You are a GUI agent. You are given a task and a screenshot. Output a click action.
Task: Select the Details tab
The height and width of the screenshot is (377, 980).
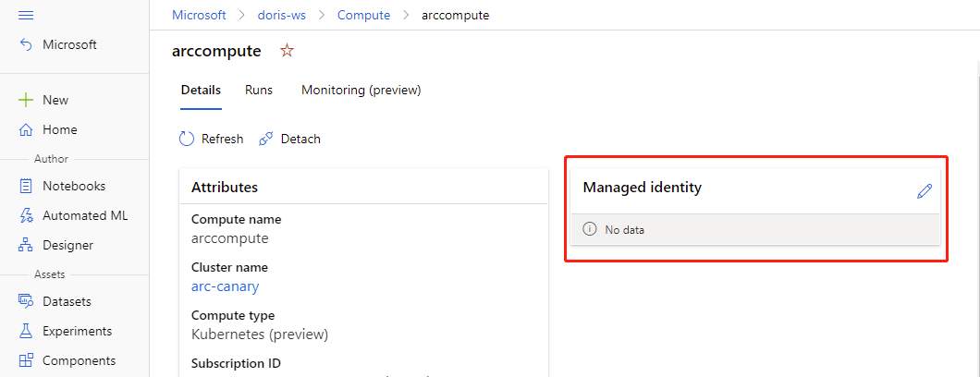[201, 90]
